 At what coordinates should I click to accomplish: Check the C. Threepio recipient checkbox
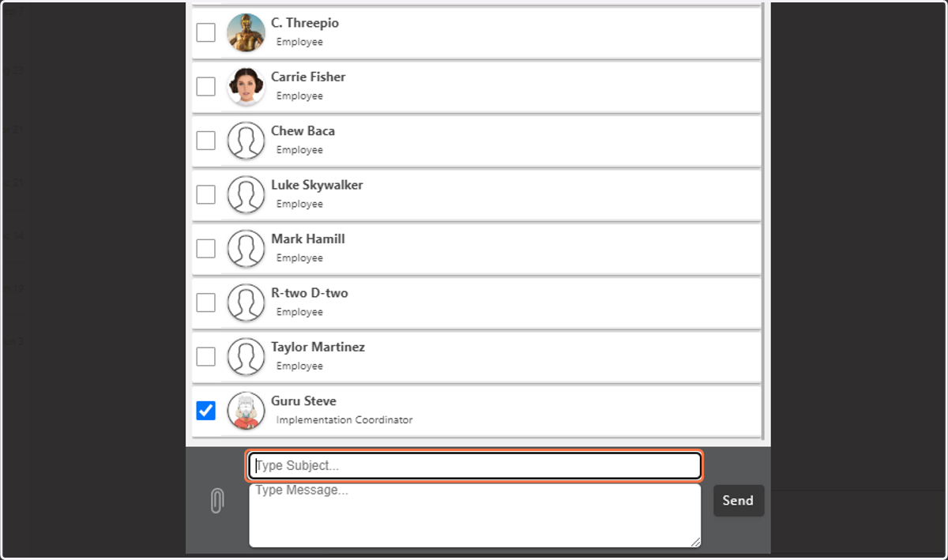tap(205, 32)
